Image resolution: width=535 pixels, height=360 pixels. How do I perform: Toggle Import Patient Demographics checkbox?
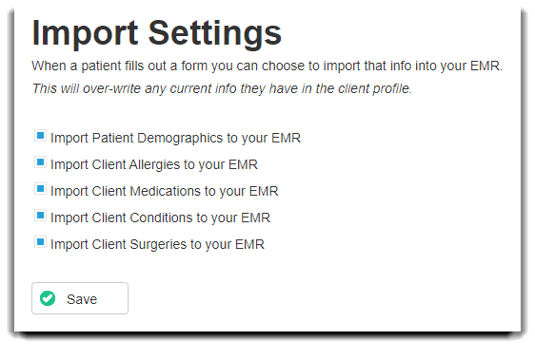(x=40, y=135)
